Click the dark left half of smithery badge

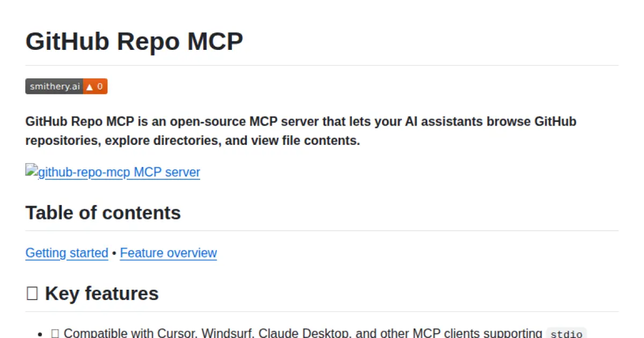click(x=54, y=86)
